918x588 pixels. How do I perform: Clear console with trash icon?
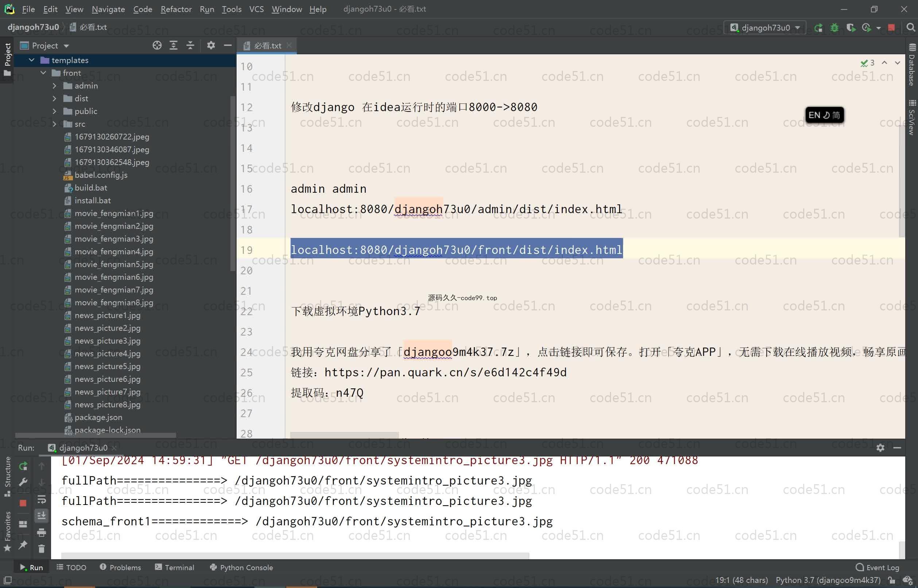[x=41, y=549]
